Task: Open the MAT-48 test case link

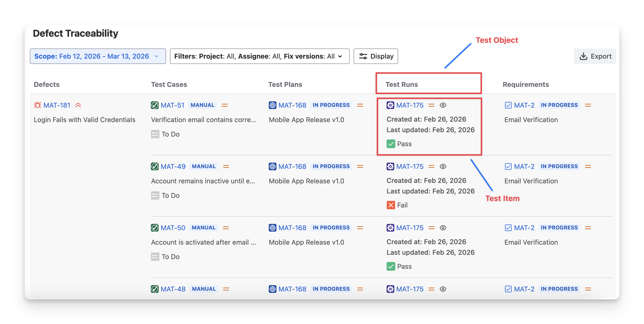Action: [x=173, y=289]
